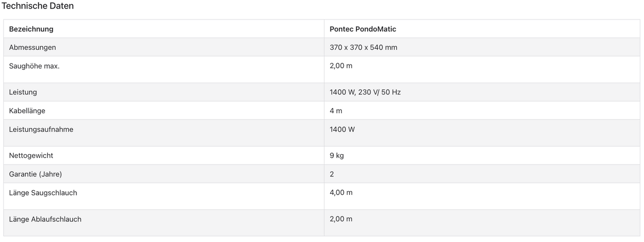
Task: Click the 'Technische Daten' heading
Action: click(x=38, y=6)
